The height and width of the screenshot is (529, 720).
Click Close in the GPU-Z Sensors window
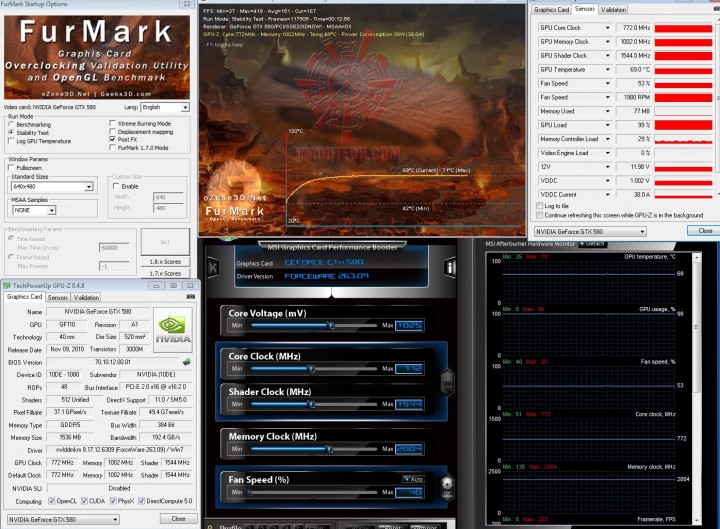(704, 231)
